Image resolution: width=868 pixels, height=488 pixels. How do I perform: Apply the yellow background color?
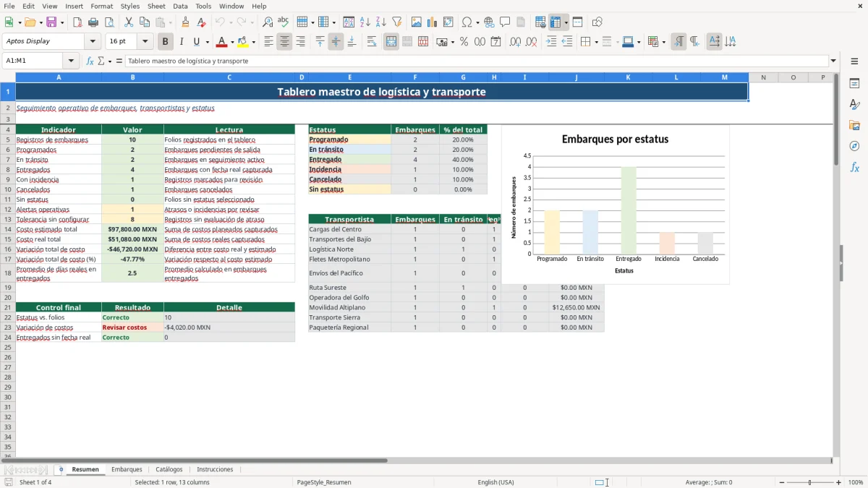244,42
